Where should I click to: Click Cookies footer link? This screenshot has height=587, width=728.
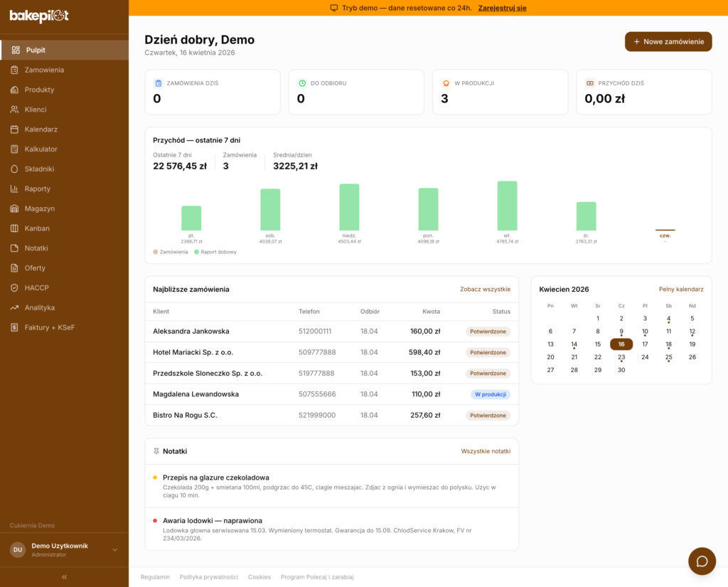[259, 577]
